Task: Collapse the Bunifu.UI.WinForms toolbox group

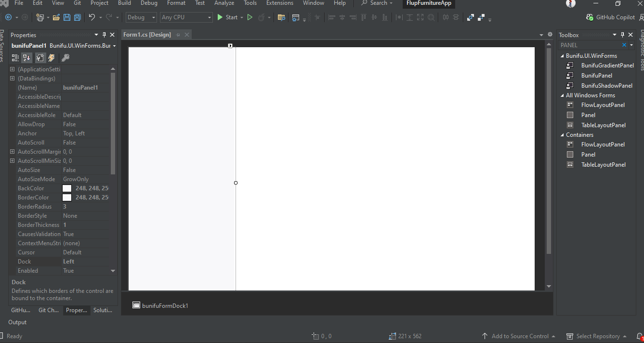Action: click(562, 55)
